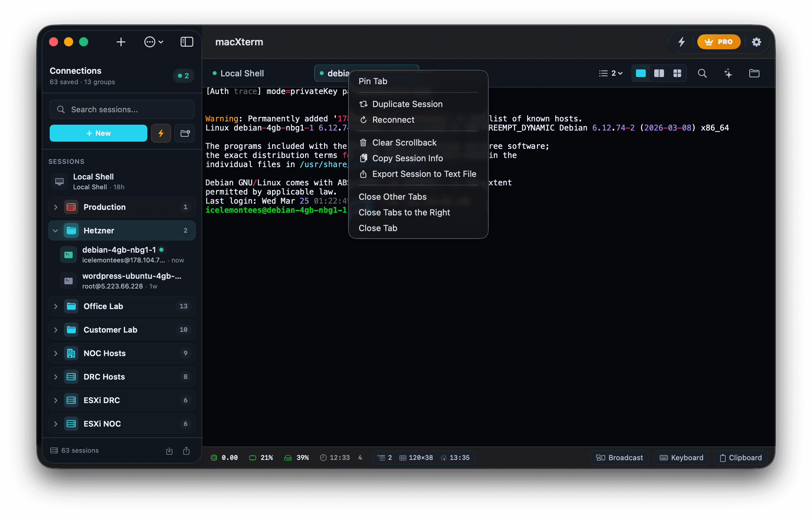Screen dimensions: 812x517
Task: Choose Close Tabs to the Right
Action: point(418,212)
